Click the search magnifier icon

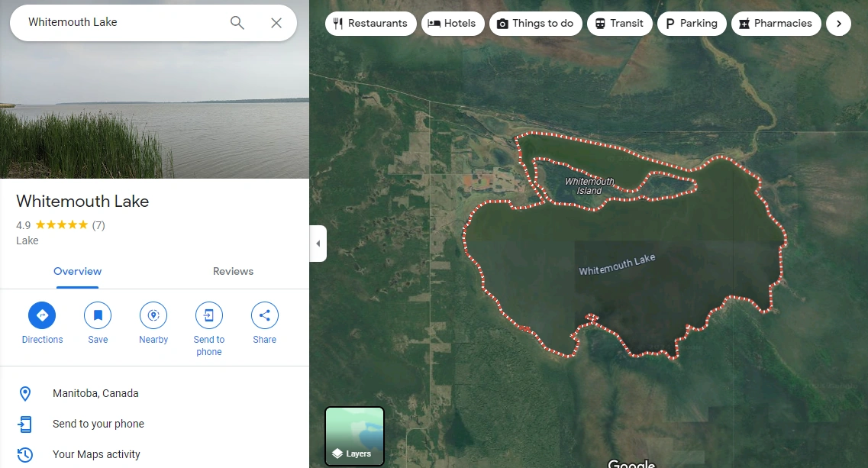click(x=237, y=23)
